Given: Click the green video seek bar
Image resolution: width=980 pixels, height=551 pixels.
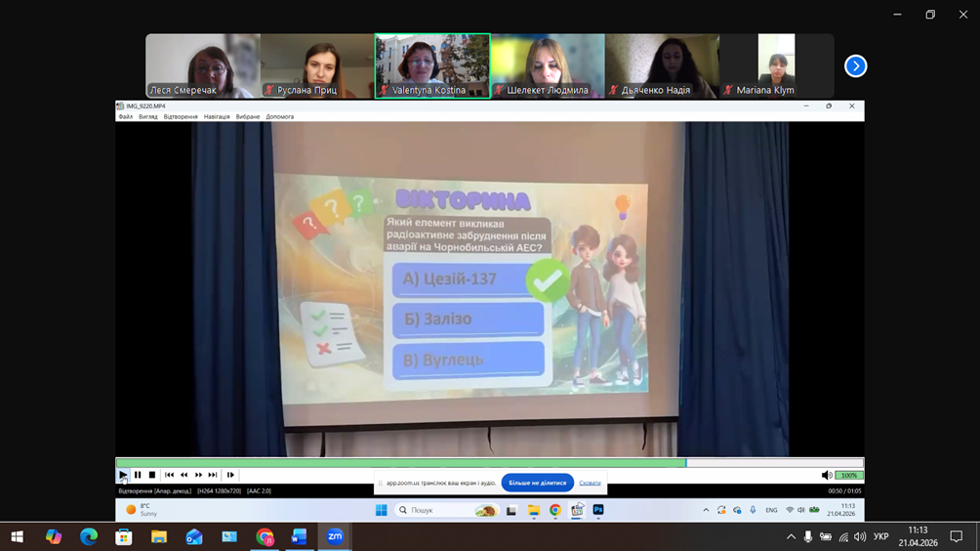Looking at the screenshot, I should tap(400, 463).
